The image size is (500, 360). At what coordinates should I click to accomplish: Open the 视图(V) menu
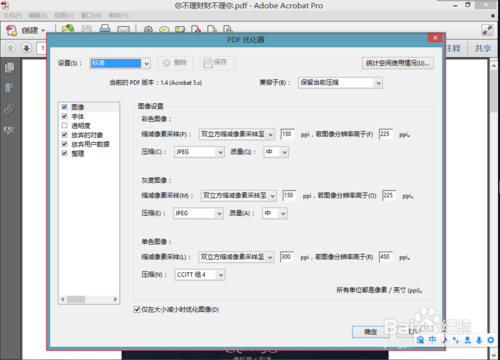(x=64, y=16)
